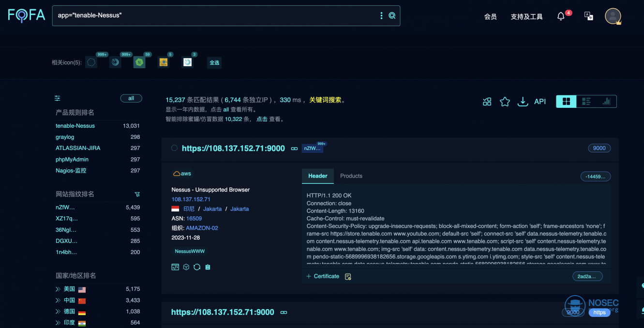Click the aws cloud tag
This screenshot has width=644, height=328.
pyautogui.click(x=182, y=174)
